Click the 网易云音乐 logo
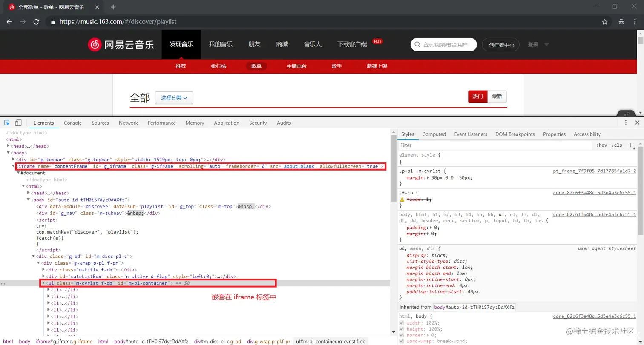644x345 pixels. tap(121, 44)
